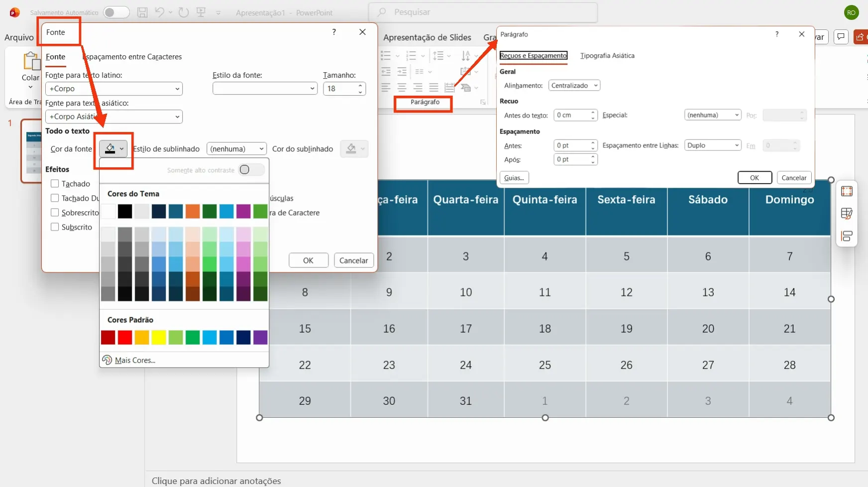Open the Arquivo menu
The width and height of the screenshot is (868, 487).
(19, 37)
